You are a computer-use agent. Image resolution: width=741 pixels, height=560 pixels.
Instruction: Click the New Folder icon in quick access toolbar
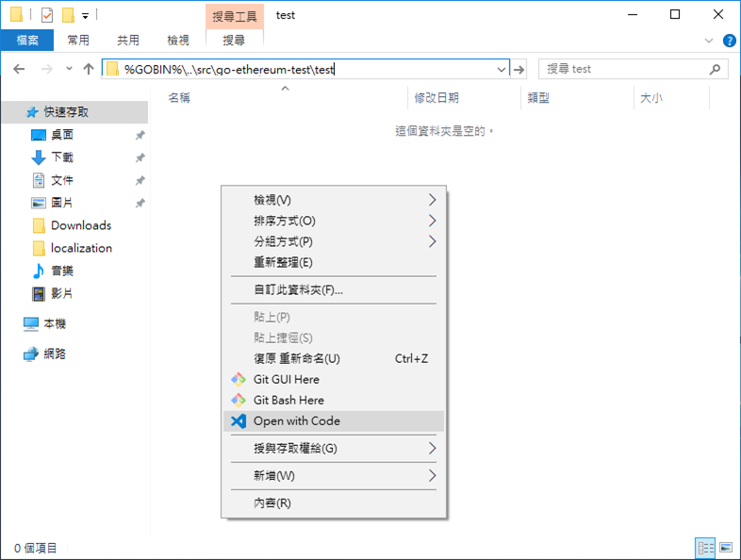(x=69, y=15)
